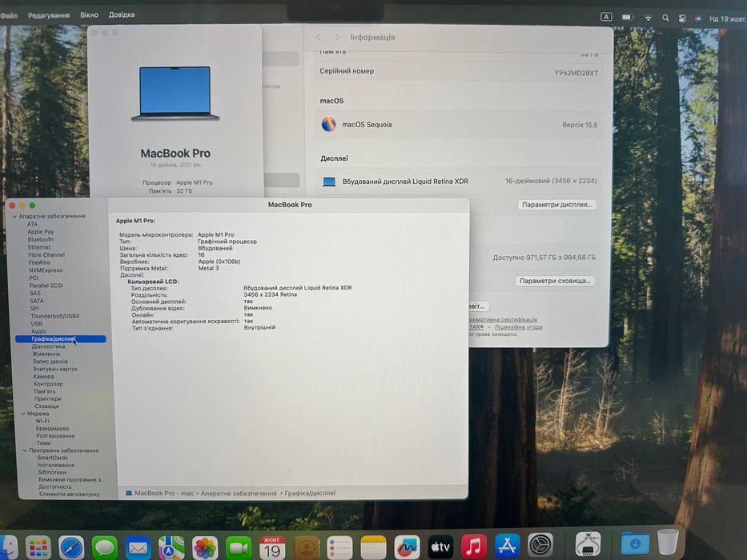Click MacBook Pro laptop image thumbnail
The width and height of the screenshot is (747, 560).
point(175,94)
